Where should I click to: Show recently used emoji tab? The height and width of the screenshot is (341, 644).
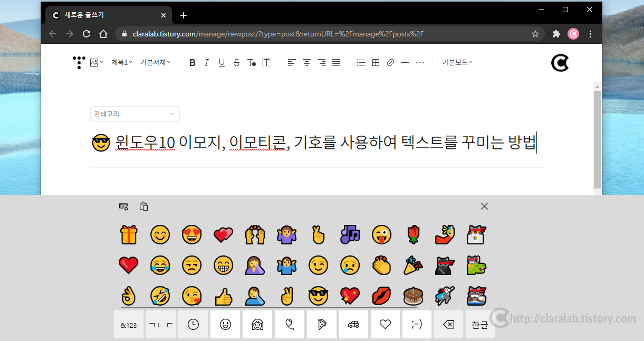click(x=193, y=325)
